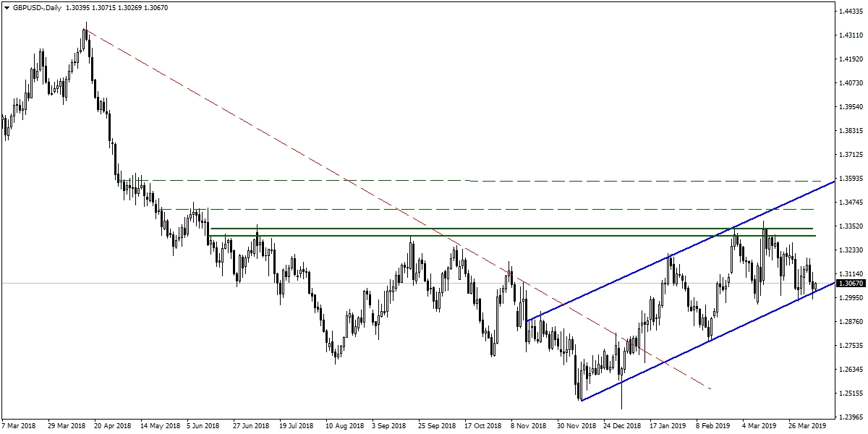Click the 1.40730 price scale label
The image size is (868, 434).
tap(852, 83)
